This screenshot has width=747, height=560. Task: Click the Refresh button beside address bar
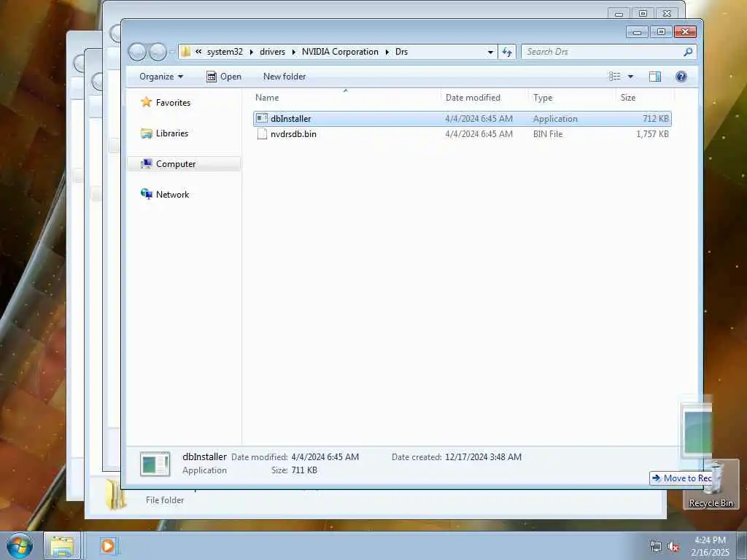coord(508,52)
